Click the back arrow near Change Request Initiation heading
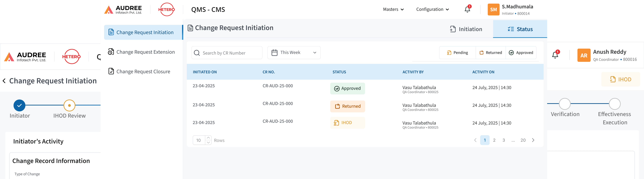Viewport: 644px width, 179px height. [x=4, y=80]
